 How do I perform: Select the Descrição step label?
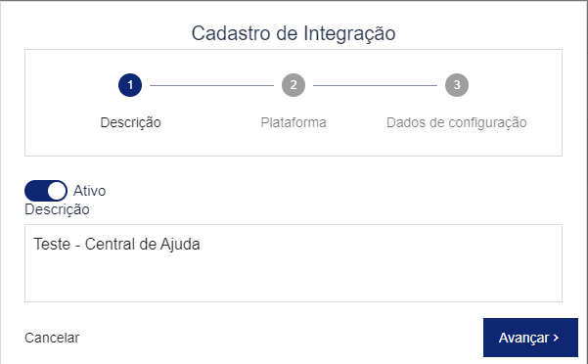coord(130,122)
